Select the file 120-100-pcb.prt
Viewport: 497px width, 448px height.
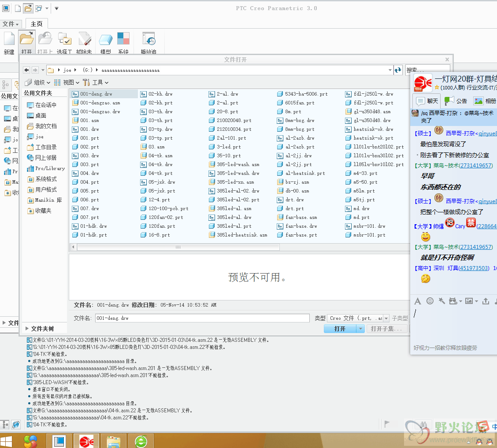(x=165, y=209)
